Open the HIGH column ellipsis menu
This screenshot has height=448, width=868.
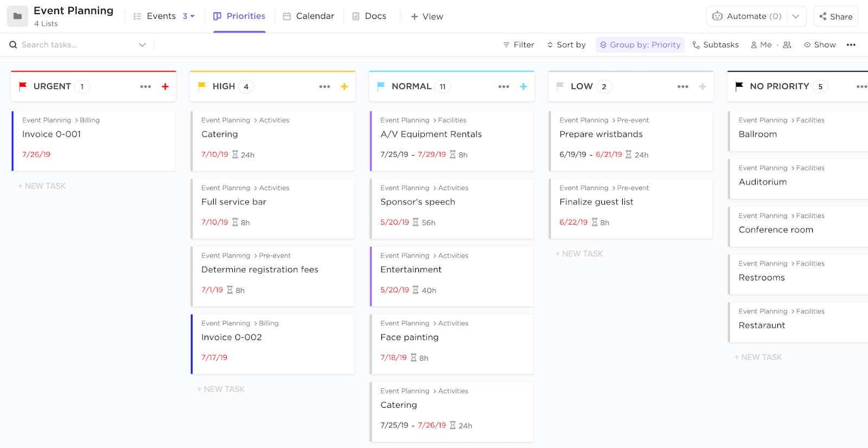(x=324, y=87)
